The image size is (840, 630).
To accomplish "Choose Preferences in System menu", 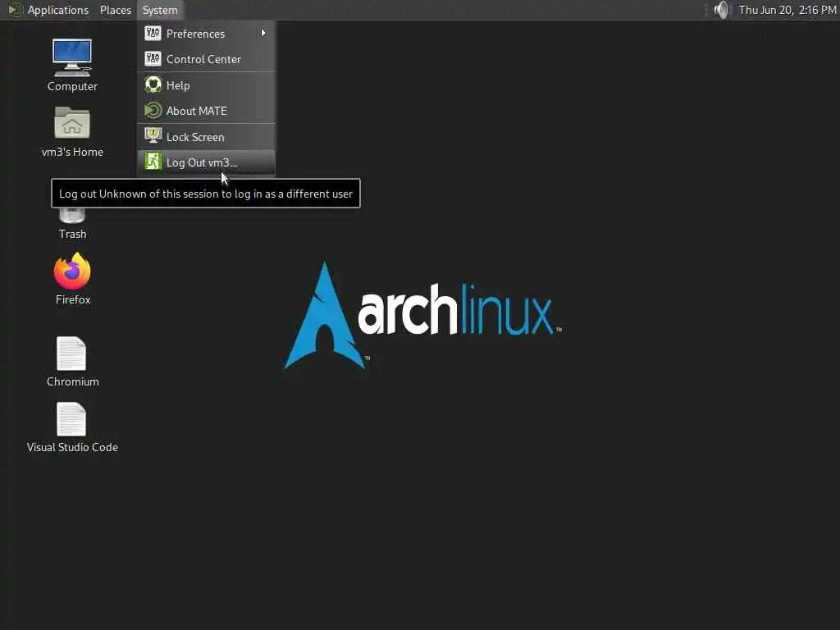I will click(x=206, y=33).
